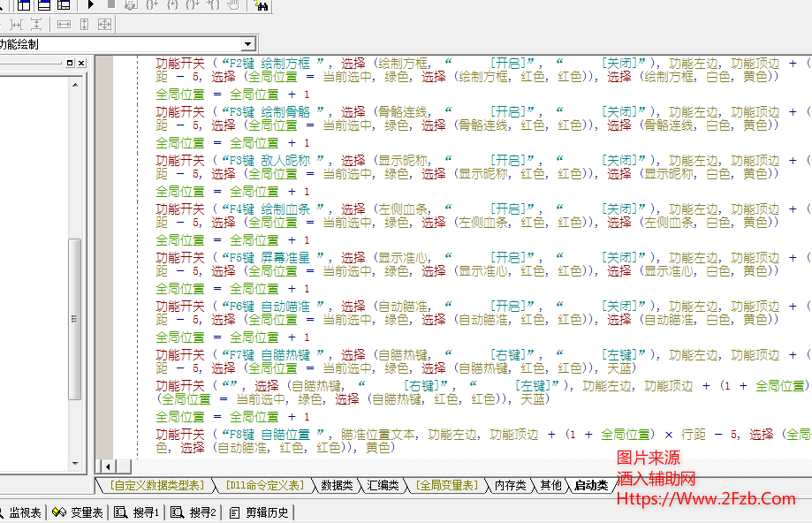Switch to the 自定义数据类型表 tab
812x523 pixels.
click(x=156, y=485)
